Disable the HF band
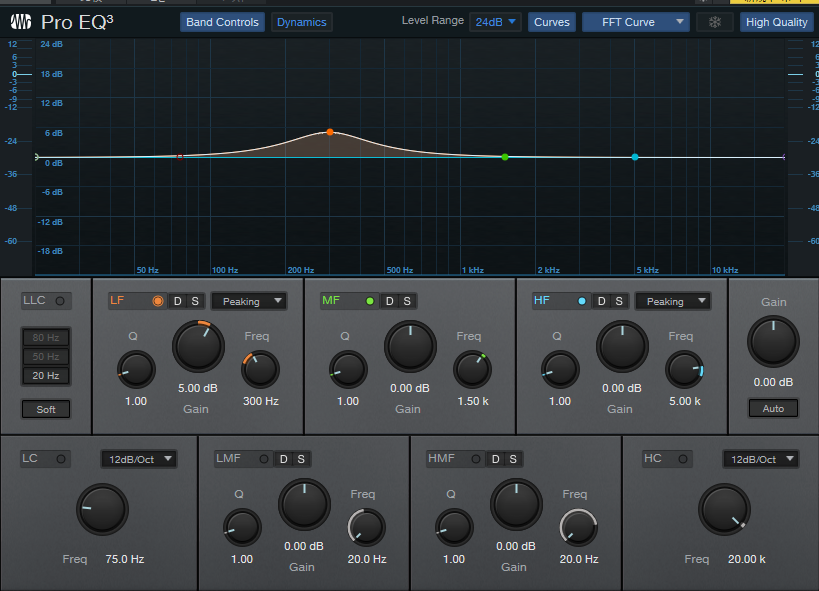Image resolution: width=819 pixels, height=591 pixels. coord(582,301)
